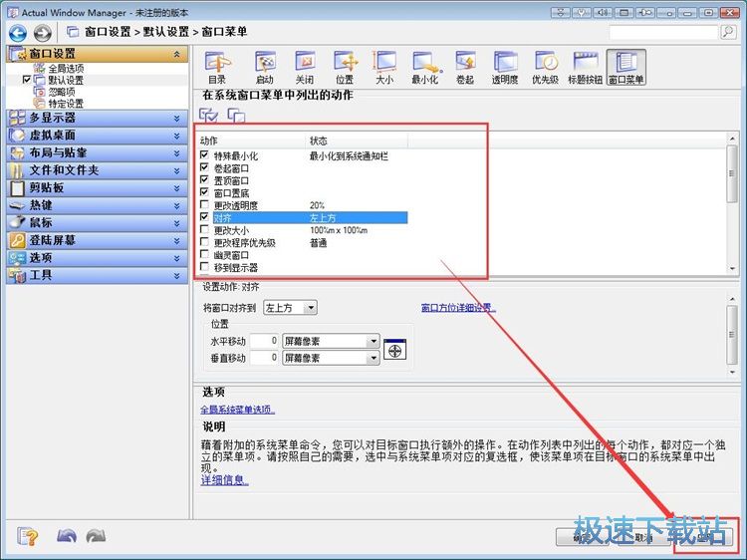Image resolution: width=747 pixels, height=560 pixels.
Task: Toggle the 默认设置 tree checkbox
Action: point(27,79)
